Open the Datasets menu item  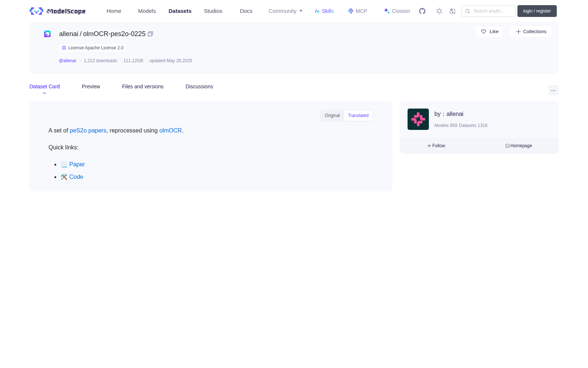tap(180, 11)
